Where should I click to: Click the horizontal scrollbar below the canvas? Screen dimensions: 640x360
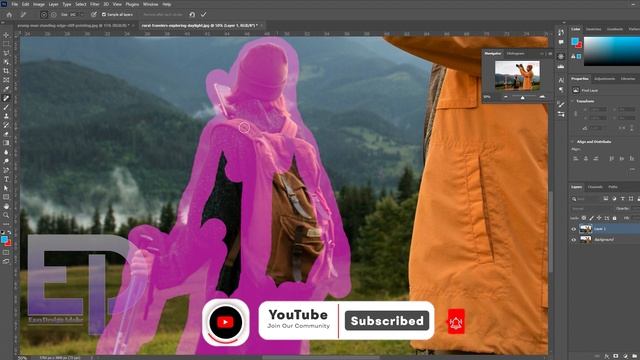coord(321,358)
